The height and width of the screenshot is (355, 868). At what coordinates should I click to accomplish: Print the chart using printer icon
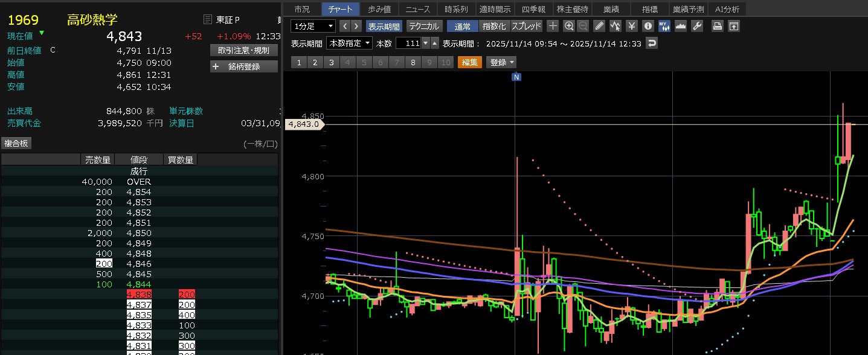[717, 26]
